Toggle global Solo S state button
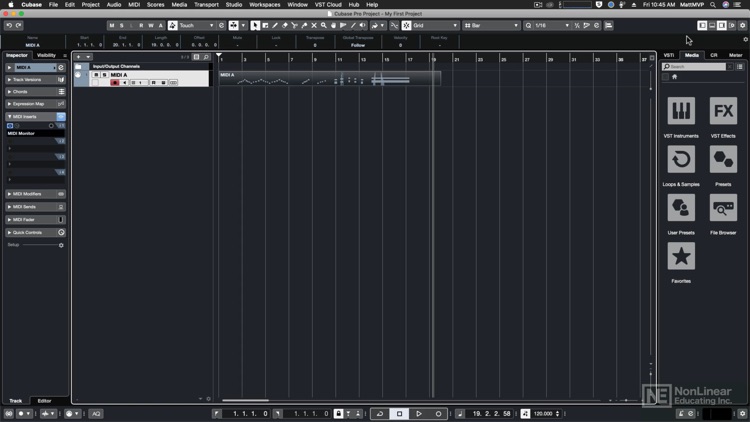Image resolution: width=750 pixels, height=422 pixels. pyautogui.click(x=121, y=25)
